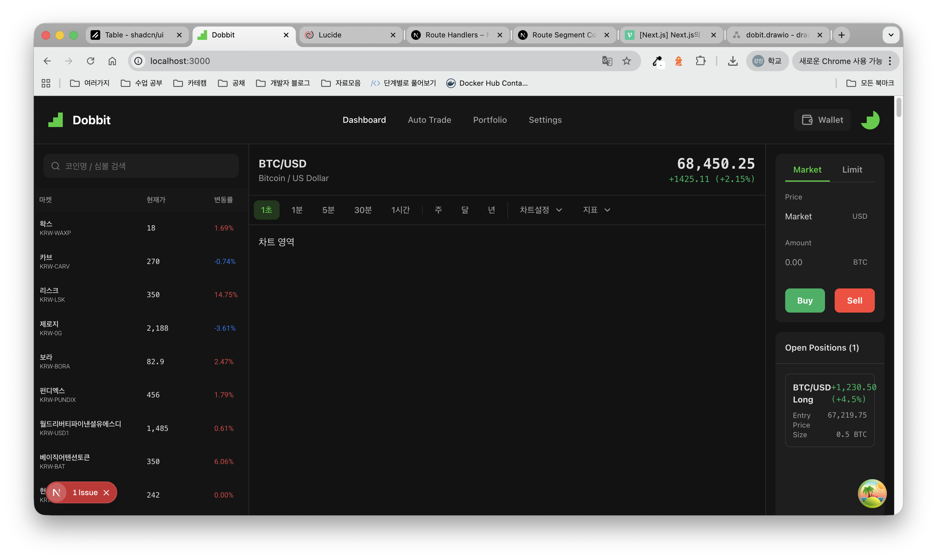937x560 pixels.
Task: Open the Auto Trade nav item
Action: click(x=429, y=120)
